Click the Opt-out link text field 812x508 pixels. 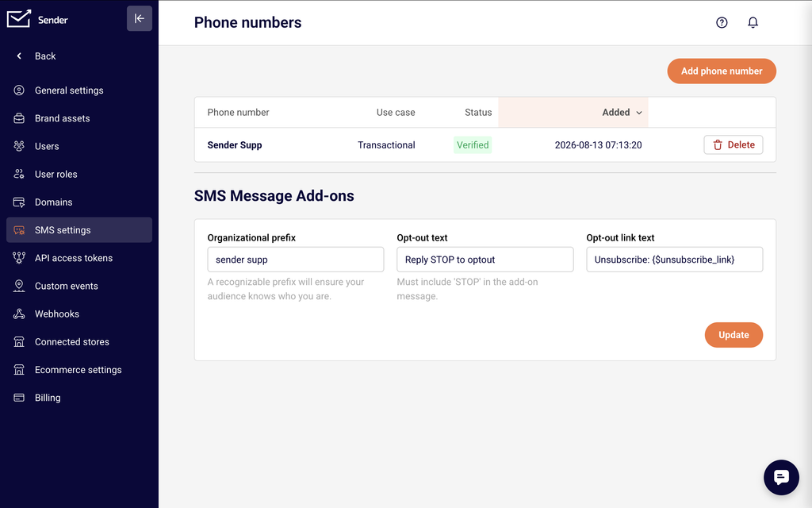(674, 260)
